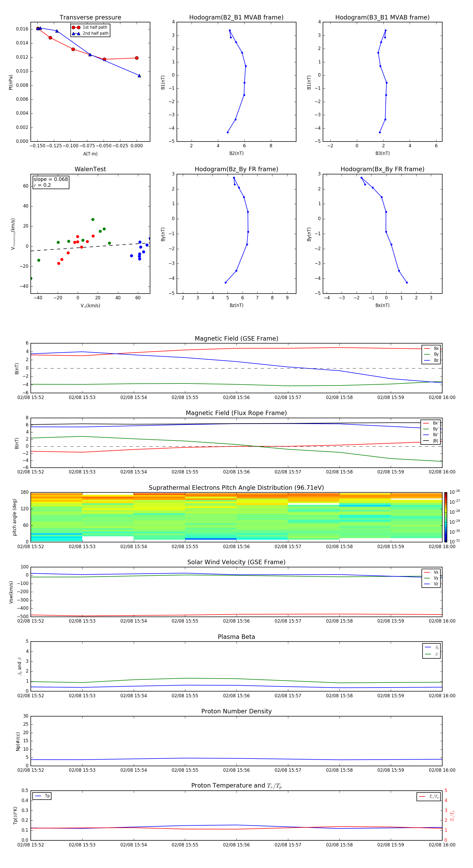Click the "Vremaining(km/s)" y-axis label
This screenshot has width=473, height=868.
click(13, 234)
